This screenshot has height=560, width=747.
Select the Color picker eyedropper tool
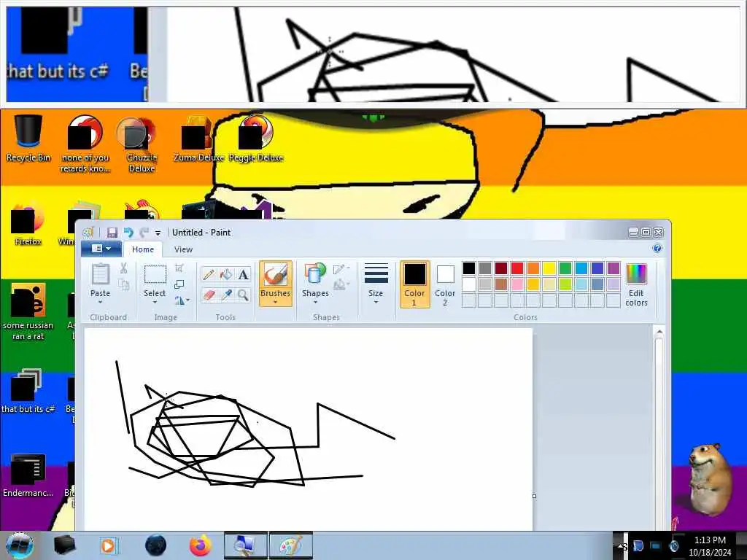click(226, 295)
